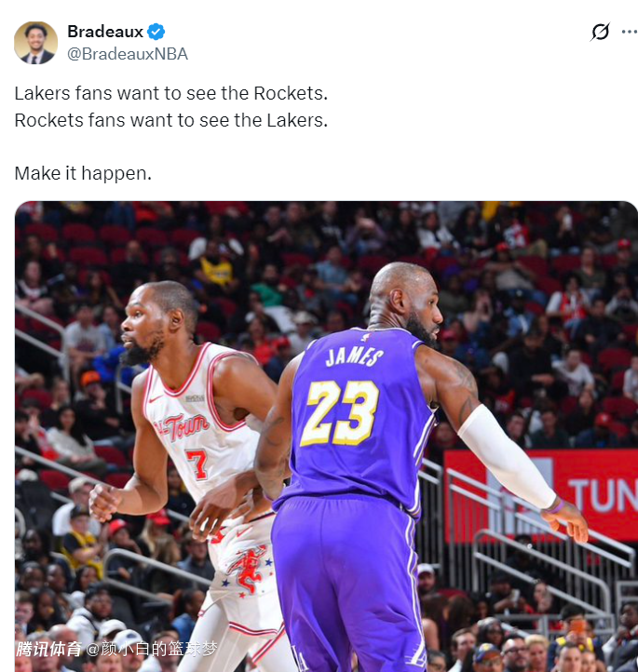Click the JAMES name on purple jersey
Image resolution: width=638 pixels, height=672 pixels.
[354, 356]
